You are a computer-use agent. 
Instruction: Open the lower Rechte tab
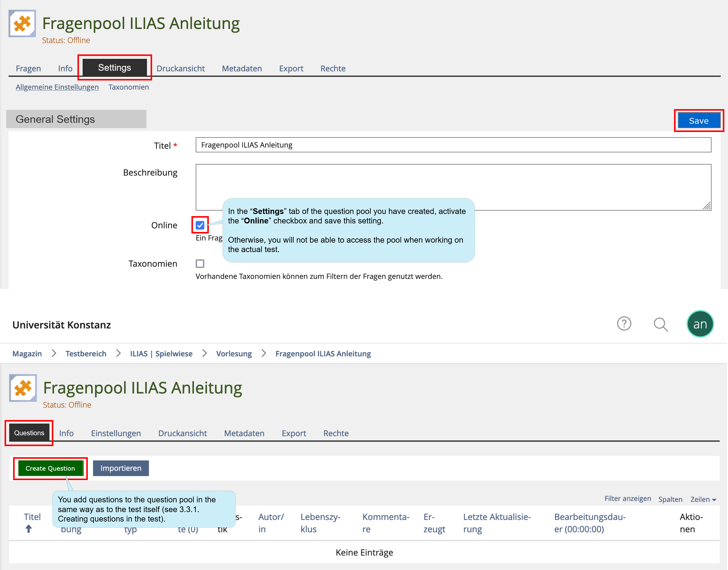coord(336,433)
